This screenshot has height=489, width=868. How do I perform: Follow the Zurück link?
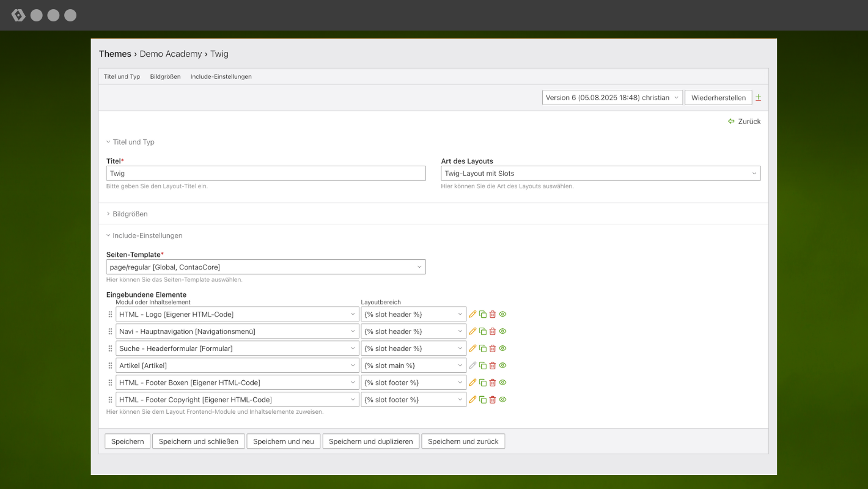(x=745, y=122)
